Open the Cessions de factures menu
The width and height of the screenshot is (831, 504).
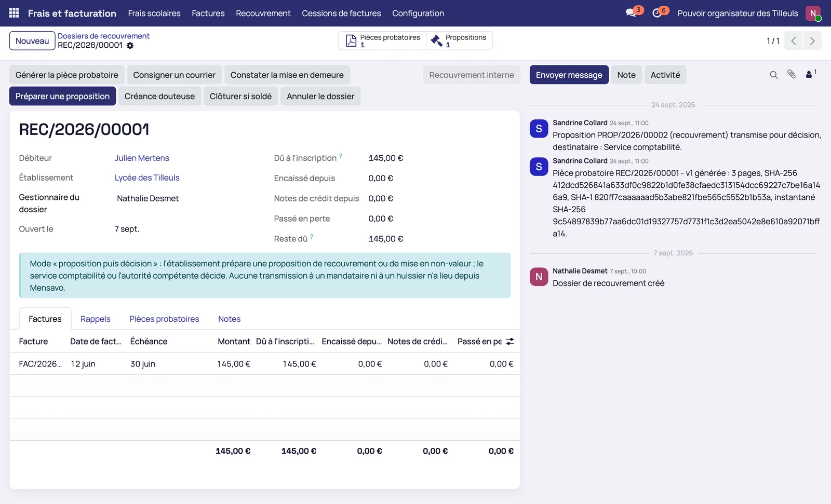click(x=341, y=13)
